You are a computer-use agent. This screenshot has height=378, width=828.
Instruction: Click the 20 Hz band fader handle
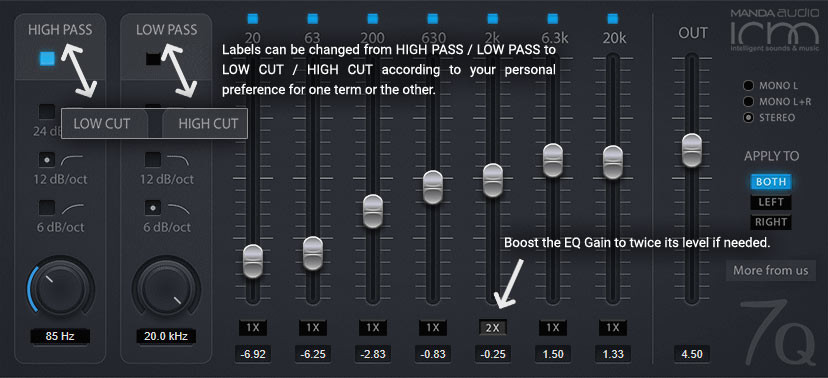pyautogui.click(x=253, y=261)
